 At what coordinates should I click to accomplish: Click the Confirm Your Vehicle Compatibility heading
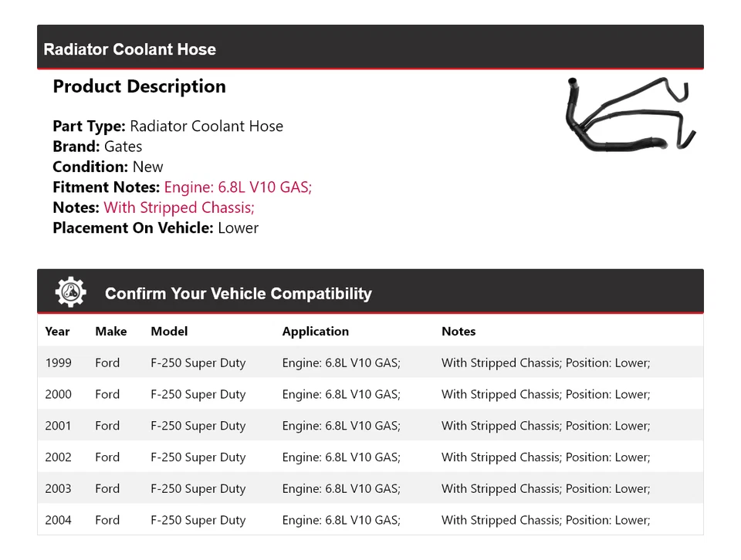pos(238,294)
